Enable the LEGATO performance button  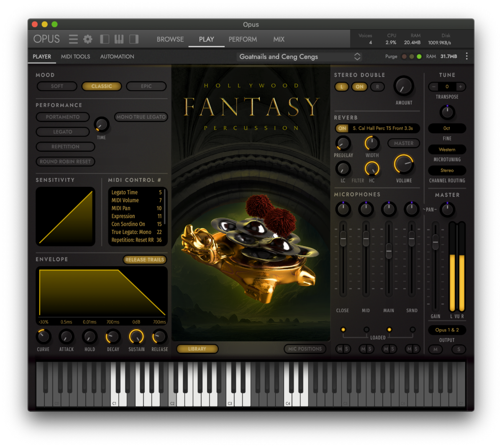click(x=63, y=132)
